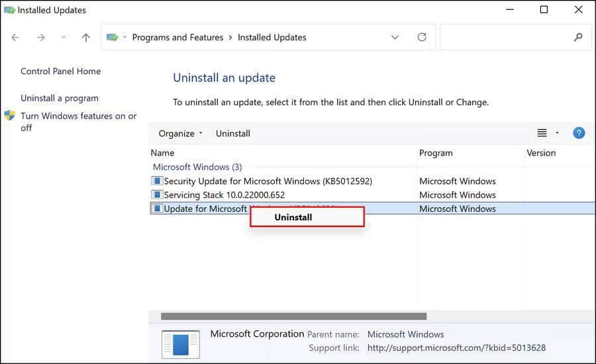Click icon of highlighted Update for Microsoft row
596x364 pixels.
(157, 208)
